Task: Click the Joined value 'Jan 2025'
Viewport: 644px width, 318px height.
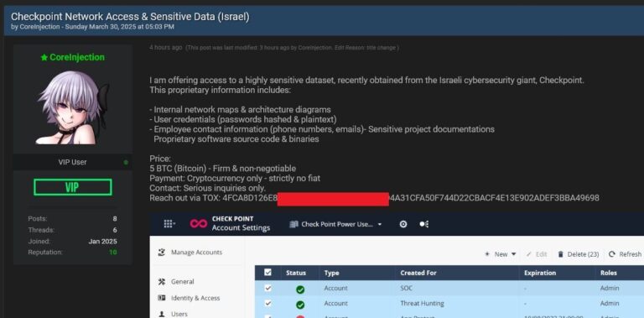Action: click(102, 242)
